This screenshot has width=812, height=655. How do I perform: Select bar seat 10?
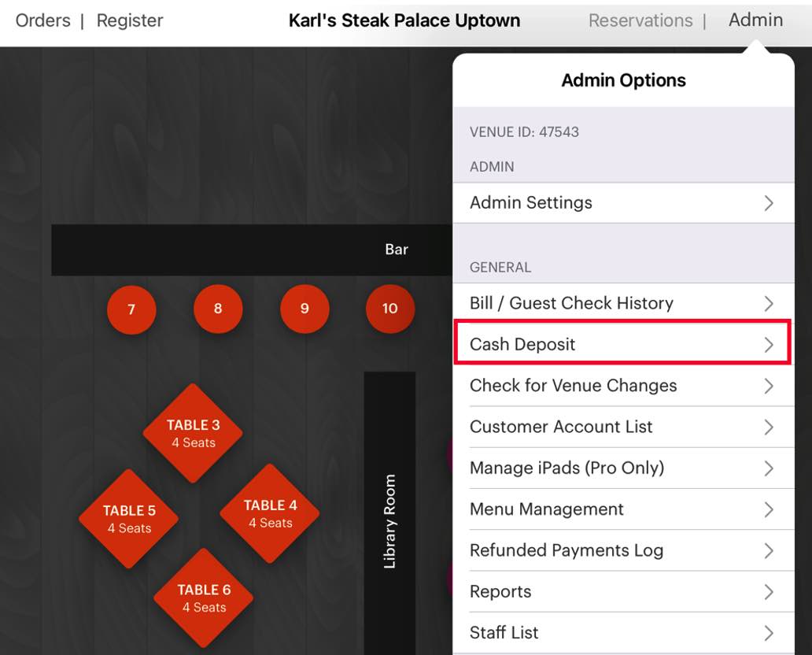point(390,309)
